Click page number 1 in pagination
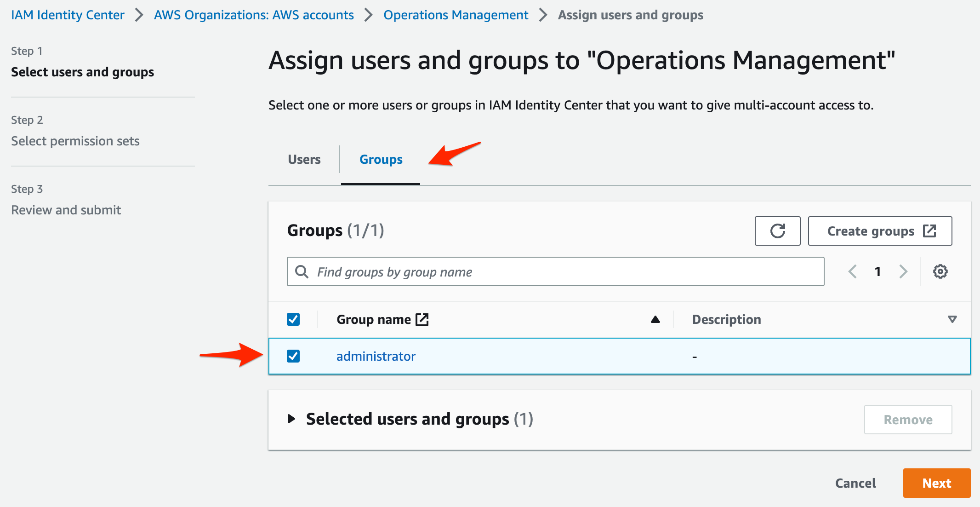This screenshot has width=980, height=507. click(x=878, y=271)
